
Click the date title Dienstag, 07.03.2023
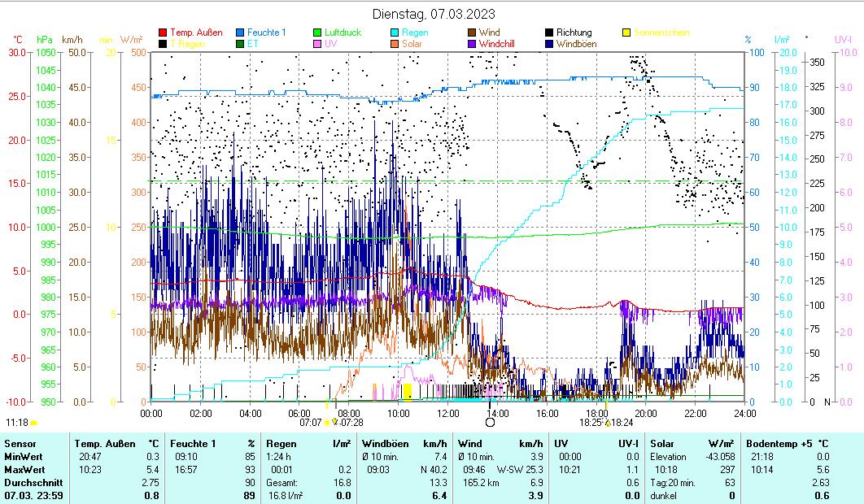[x=434, y=14]
